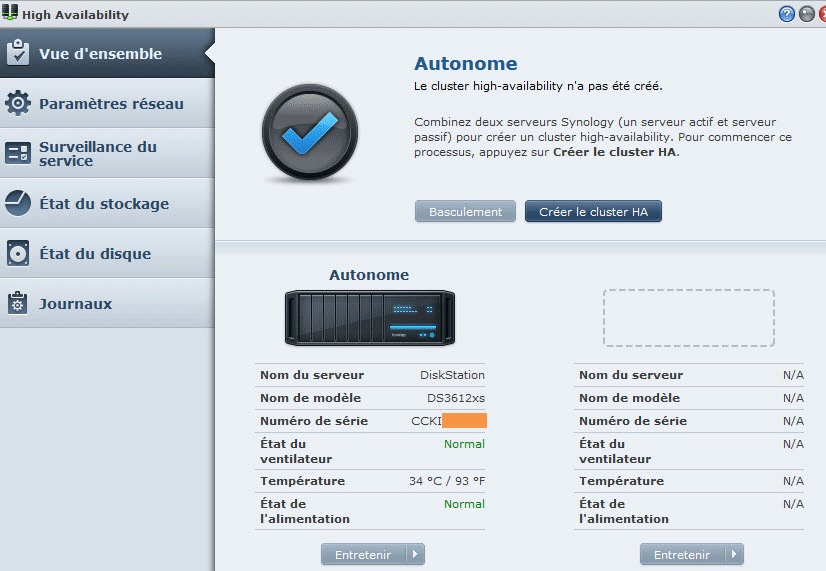
Task: Switch to the État du stockage tab
Action: point(104,203)
